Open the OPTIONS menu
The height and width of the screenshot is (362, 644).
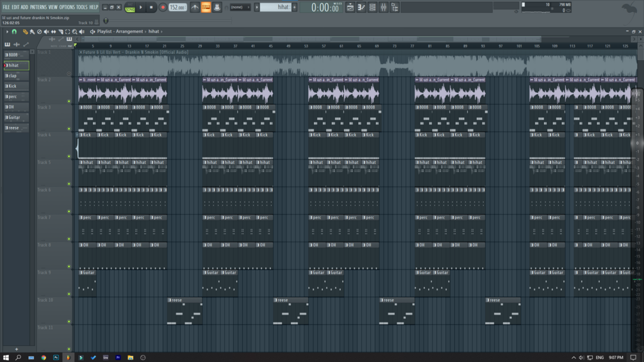click(x=67, y=7)
